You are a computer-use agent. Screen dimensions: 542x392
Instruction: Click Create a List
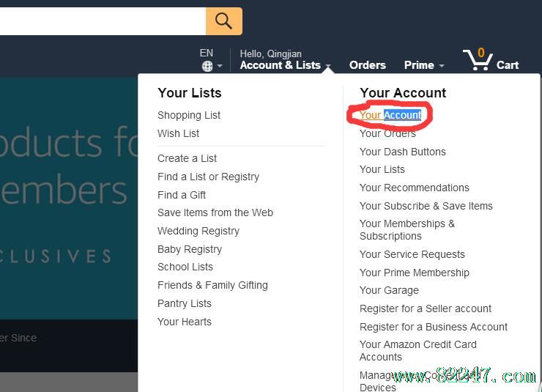point(187,158)
